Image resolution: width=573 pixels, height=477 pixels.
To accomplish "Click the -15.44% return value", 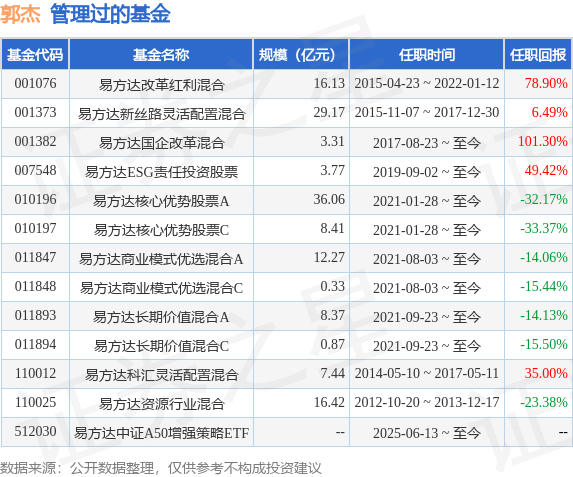I will (544, 286).
